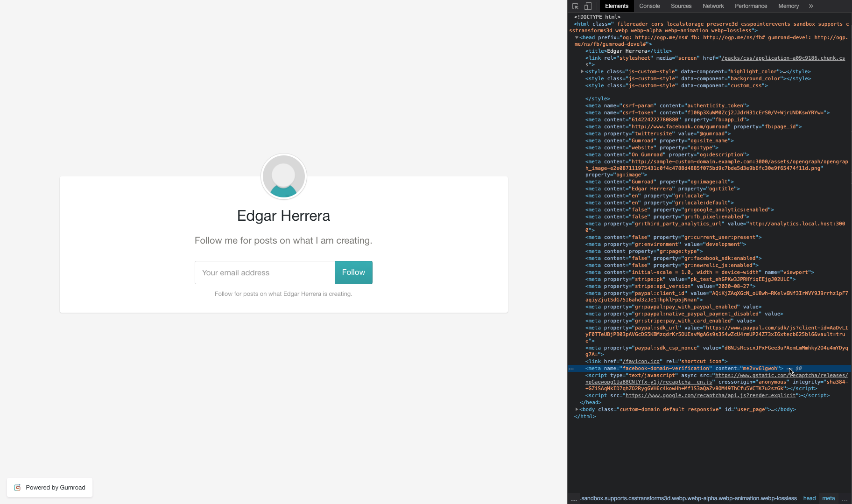The image size is (852, 504).
Task: Click 'Follow me for posts' tagline text
Action: pyautogui.click(x=283, y=240)
